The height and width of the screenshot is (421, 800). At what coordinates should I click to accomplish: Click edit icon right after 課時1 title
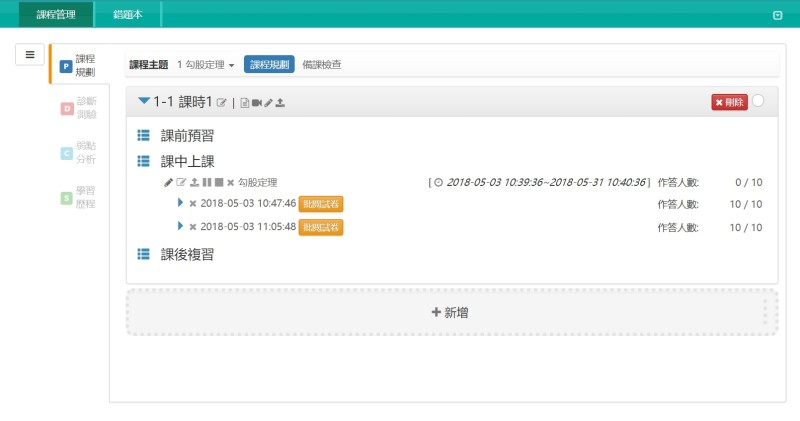coord(222,103)
